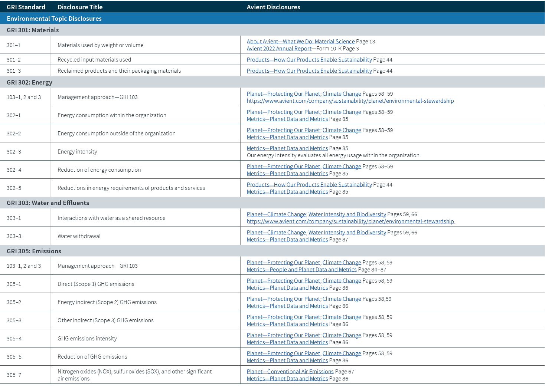Open Products link in the Reclaimed products row
The width and height of the screenshot is (545, 392).
(x=309, y=70)
